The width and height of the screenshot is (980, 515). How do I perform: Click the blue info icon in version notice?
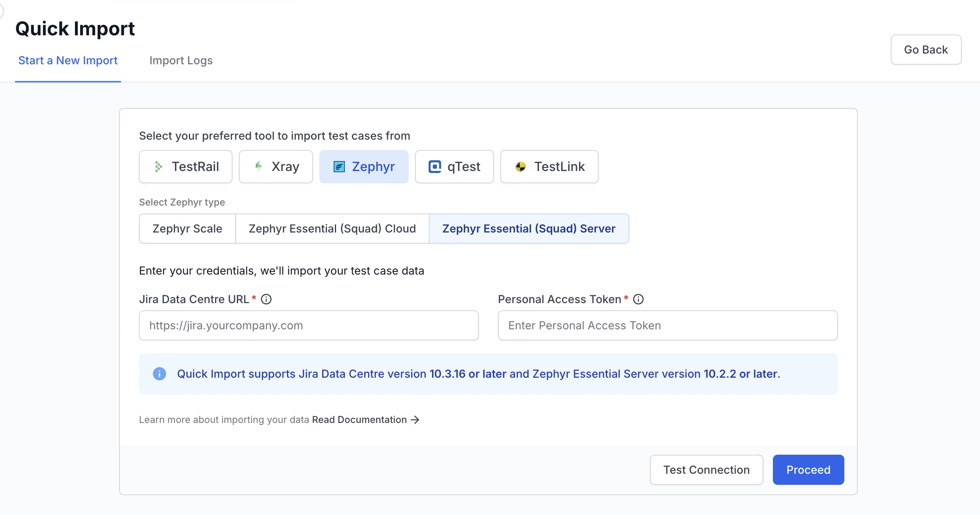[x=159, y=374]
